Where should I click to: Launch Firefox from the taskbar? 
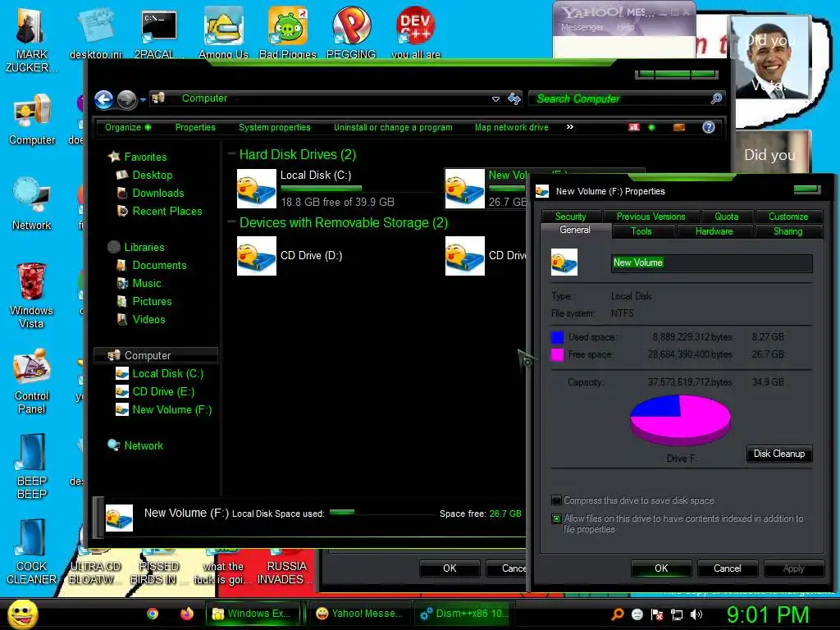pos(186,614)
